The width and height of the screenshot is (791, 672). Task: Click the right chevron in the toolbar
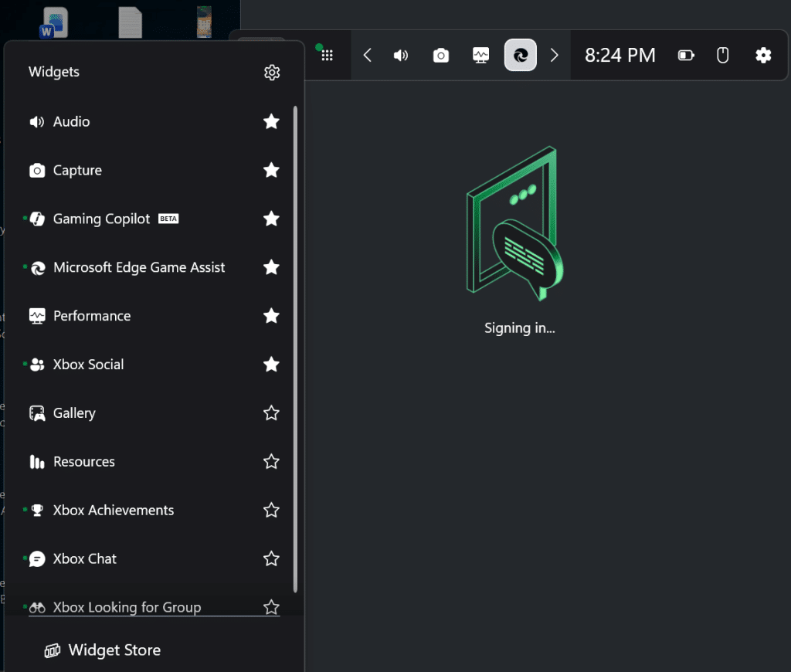coord(554,55)
